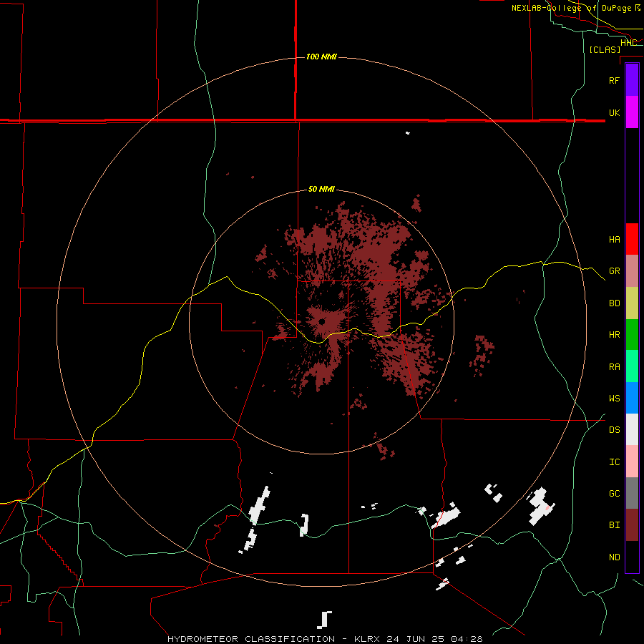Click the IC legend label

coord(614,462)
